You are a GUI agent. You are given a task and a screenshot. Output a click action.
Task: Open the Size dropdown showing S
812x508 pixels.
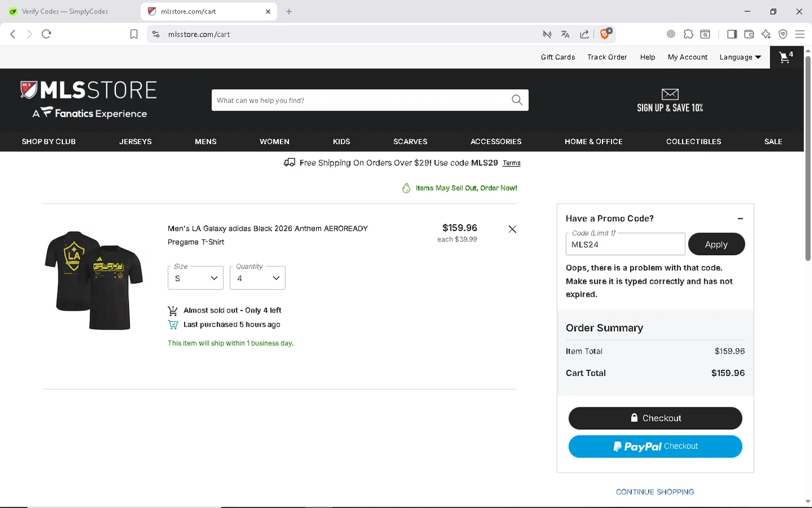click(195, 278)
